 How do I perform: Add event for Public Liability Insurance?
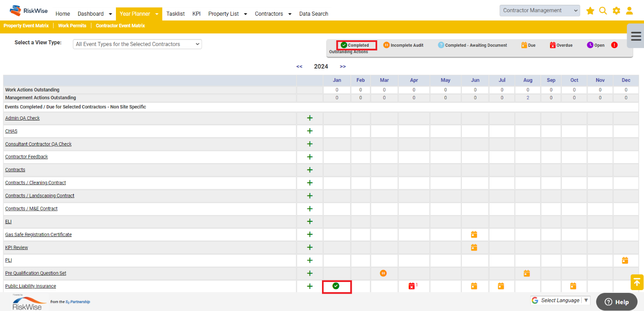[310, 286]
